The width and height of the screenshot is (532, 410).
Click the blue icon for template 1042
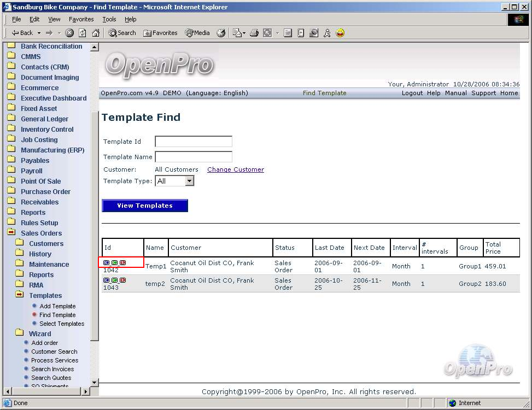click(x=107, y=263)
